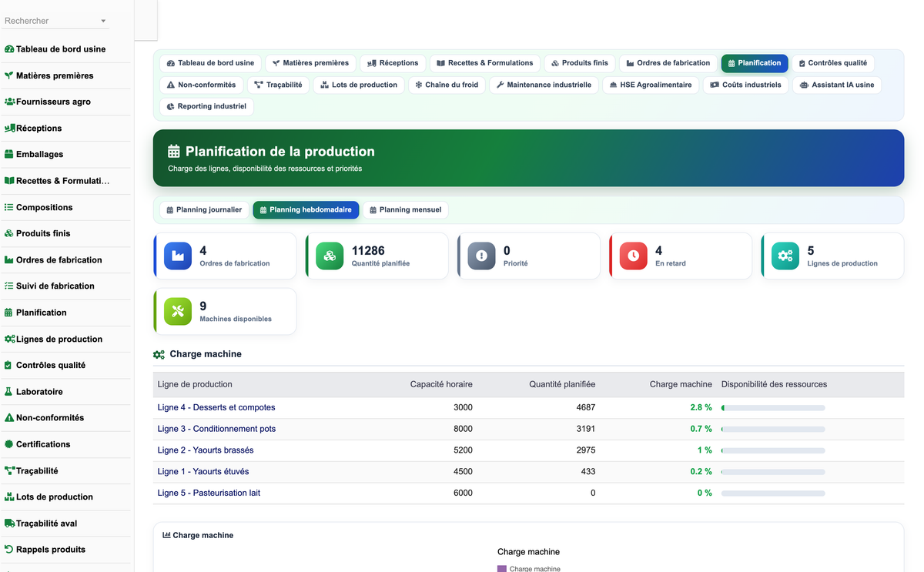
Task: Click the blue Ordres de fabrication card icon
Action: [x=178, y=256]
